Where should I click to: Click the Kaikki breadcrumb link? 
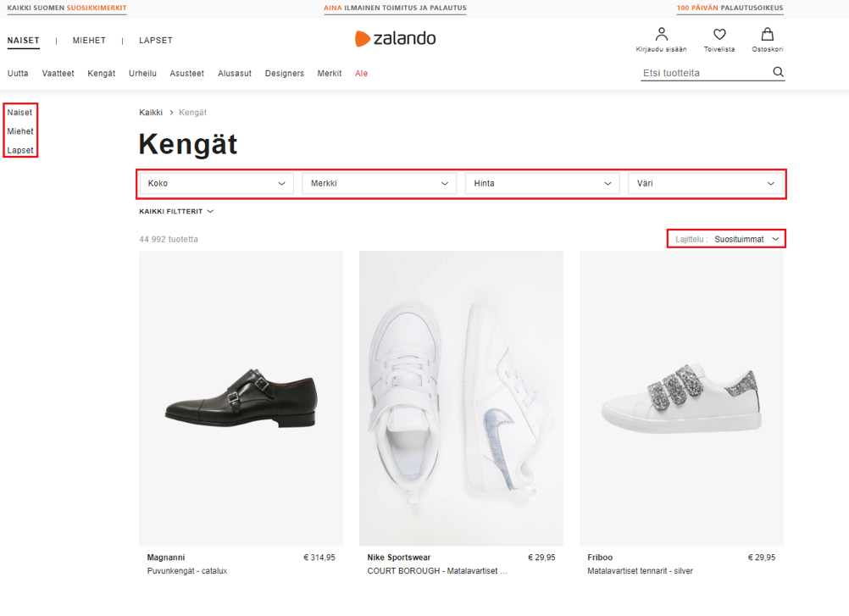(x=151, y=113)
